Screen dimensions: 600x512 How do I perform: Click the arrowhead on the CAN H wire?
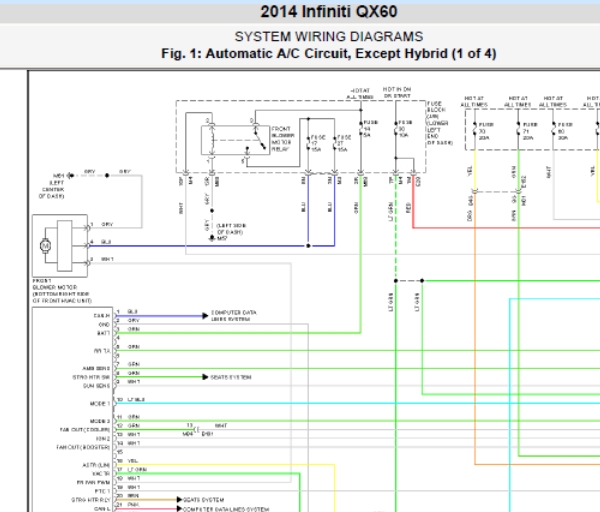[205, 316]
